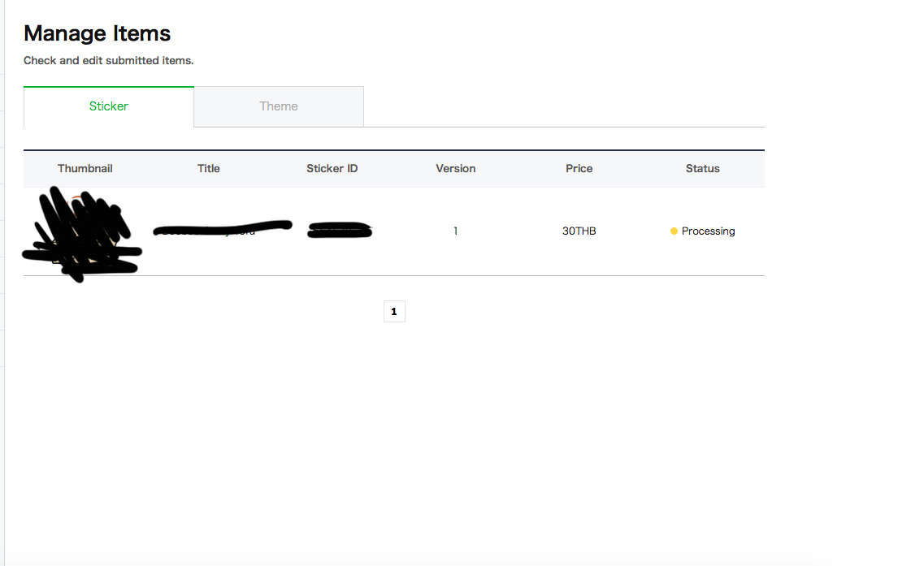Click the Price column header

point(579,168)
